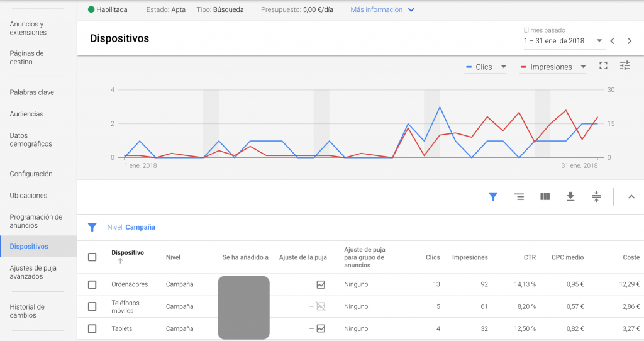
Task: Collapse the chart with the up chevron
Action: (631, 197)
